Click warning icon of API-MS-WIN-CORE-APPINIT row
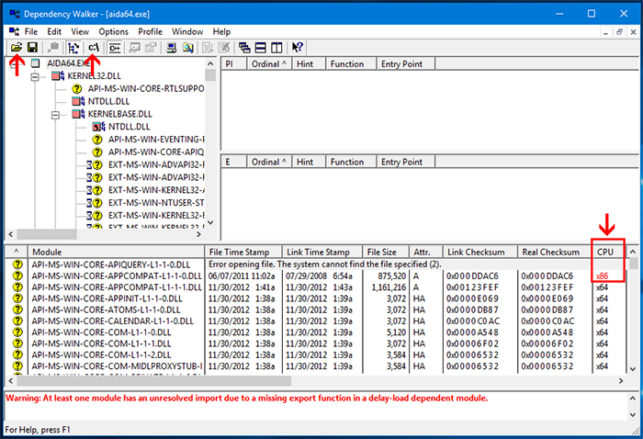Viewport: 643px width, 439px height. (17, 298)
